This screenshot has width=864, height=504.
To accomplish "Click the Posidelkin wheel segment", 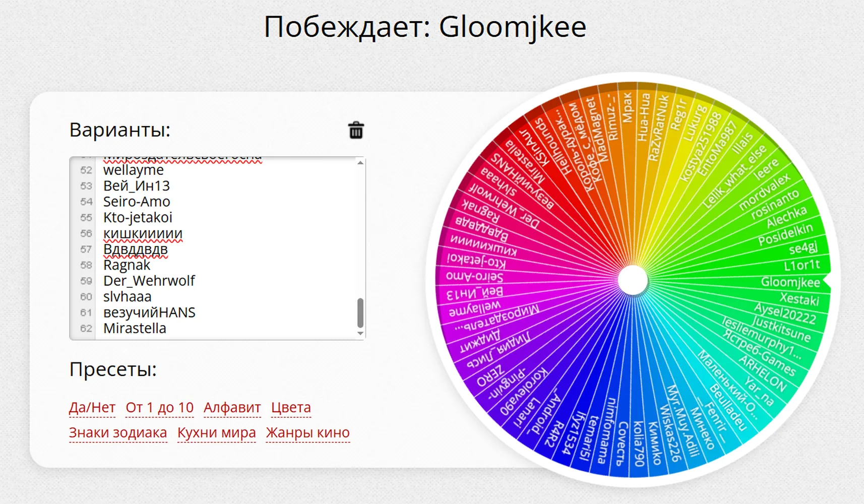I will tap(785, 234).
